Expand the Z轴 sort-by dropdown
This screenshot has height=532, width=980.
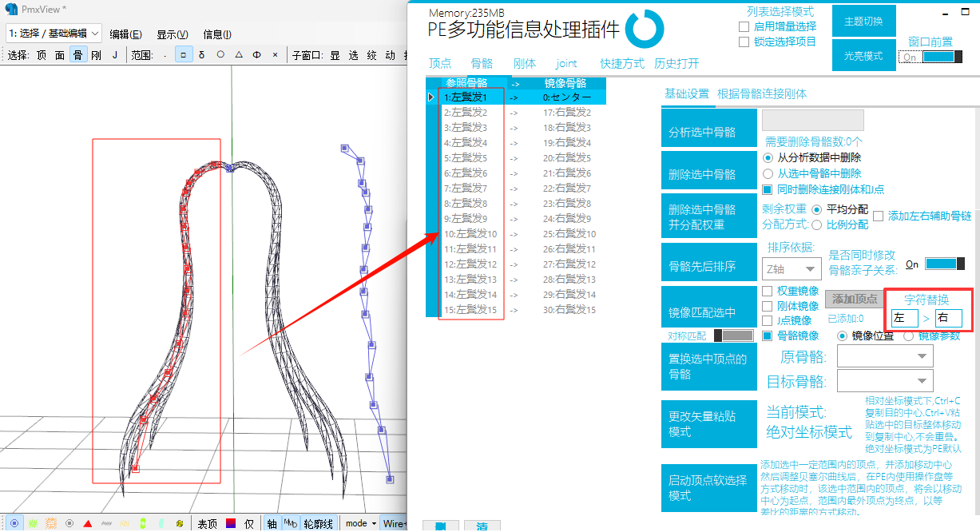pos(791,269)
